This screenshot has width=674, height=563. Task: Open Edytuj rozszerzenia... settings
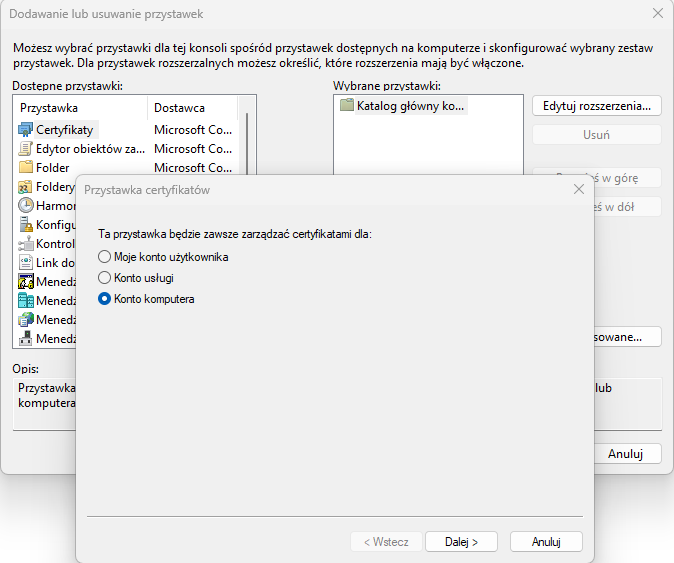pyautogui.click(x=596, y=105)
